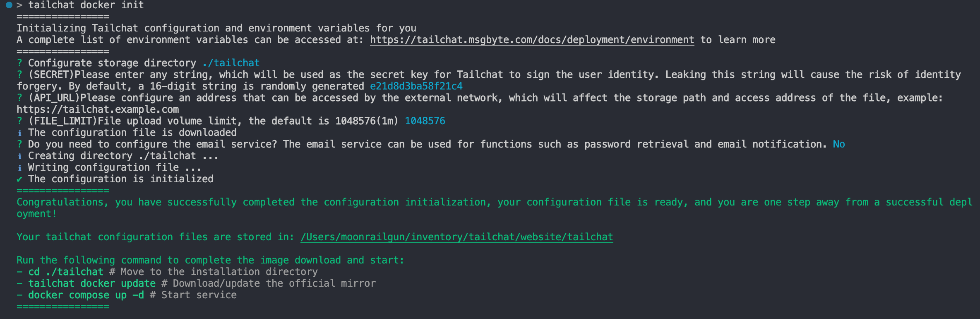Click the "tailchat docker update" command
The width and height of the screenshot is (980, 319).
click(91, 283)
